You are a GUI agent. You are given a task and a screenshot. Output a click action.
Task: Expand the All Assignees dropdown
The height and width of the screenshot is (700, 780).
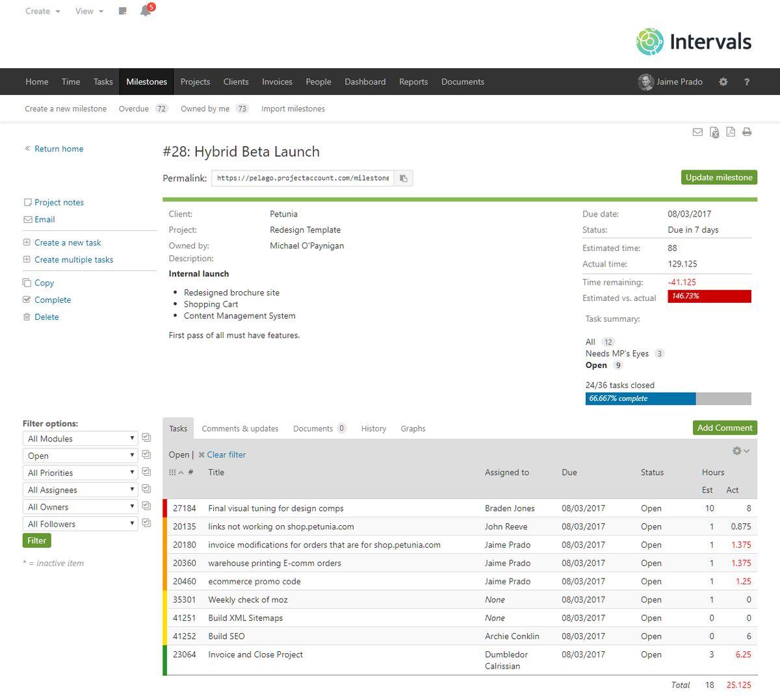point(81,490)
